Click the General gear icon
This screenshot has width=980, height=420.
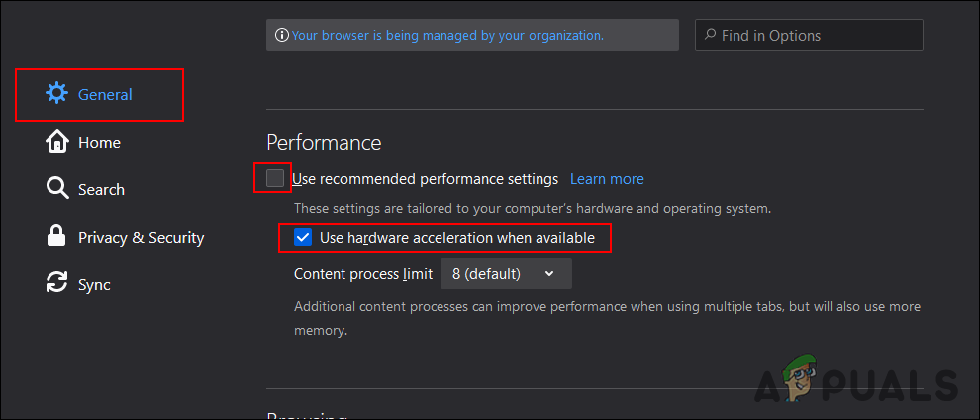(x=57, y=94)
